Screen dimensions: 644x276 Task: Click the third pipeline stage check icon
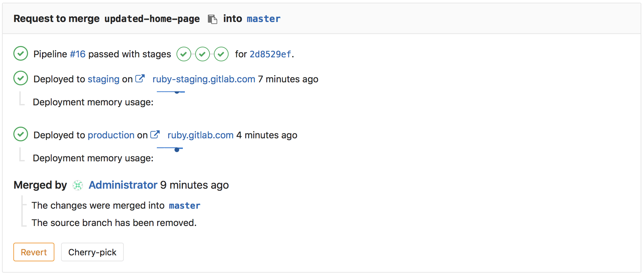221,54
